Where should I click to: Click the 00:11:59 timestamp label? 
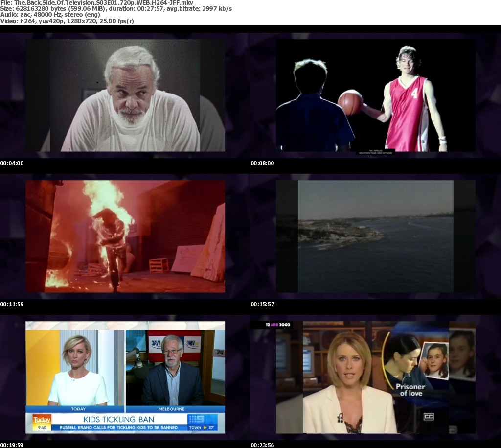[12, 304]
